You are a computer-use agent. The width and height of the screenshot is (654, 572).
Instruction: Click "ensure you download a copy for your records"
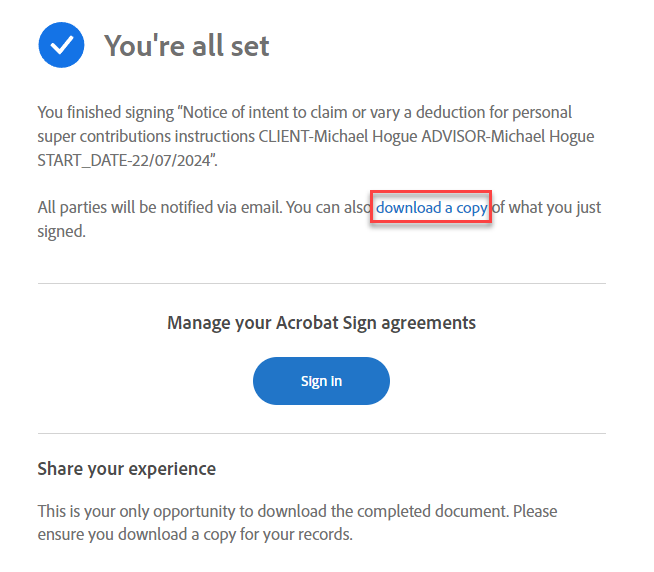195,534
